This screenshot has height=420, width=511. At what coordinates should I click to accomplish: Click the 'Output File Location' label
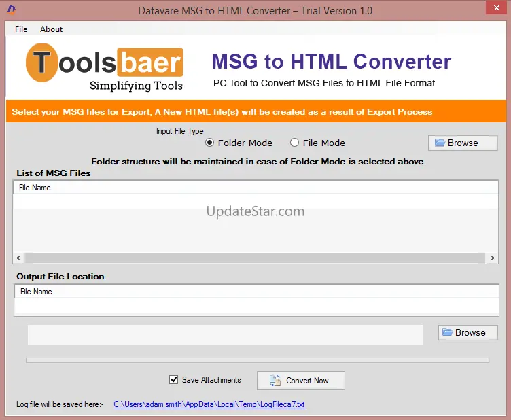pyautogui.click(x=60, y=277)
